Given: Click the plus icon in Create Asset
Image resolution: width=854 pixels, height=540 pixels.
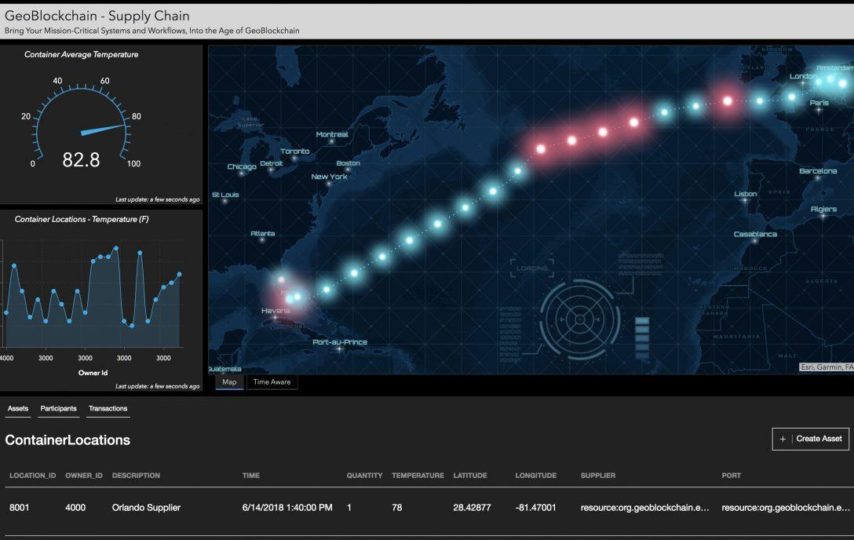Looking at the screenshot, I should pyautogui.click(x=783, y=439).
